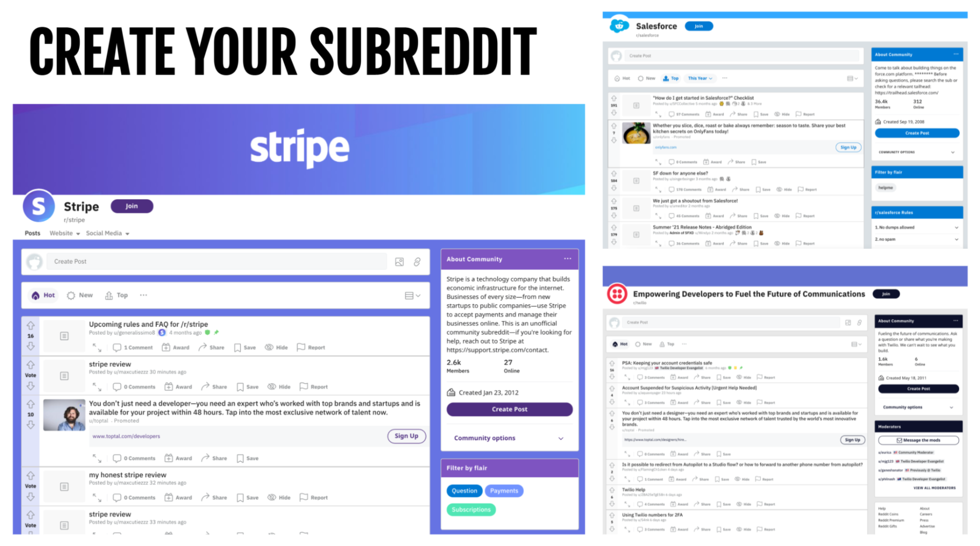Click Sign Up on Toptal promoted post
Viewport: 980px width, 546px height.
coord(405,436)
